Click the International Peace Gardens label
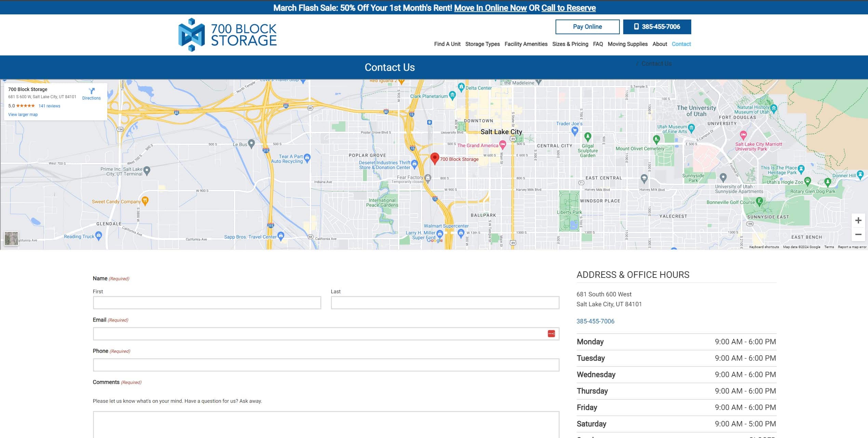This screenshot has height=438, width=868. point(382,203)
